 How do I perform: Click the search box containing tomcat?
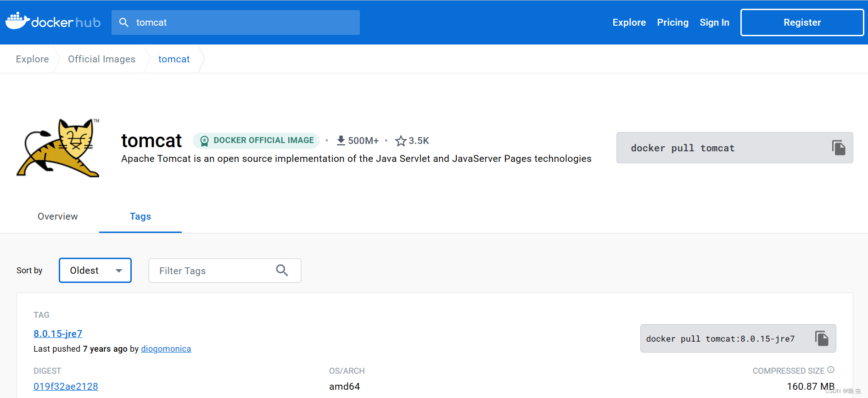click(x=235, y=22)
